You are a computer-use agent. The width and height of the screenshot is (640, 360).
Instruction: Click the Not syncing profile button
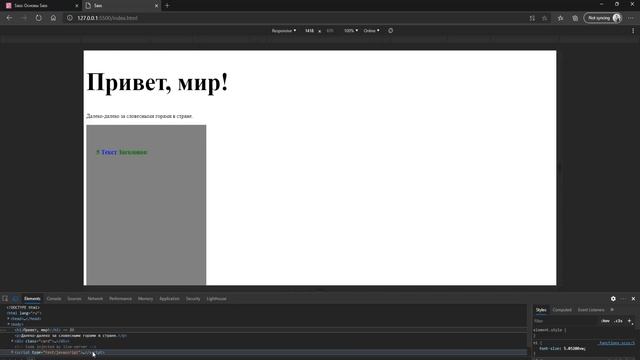[603, 18]
